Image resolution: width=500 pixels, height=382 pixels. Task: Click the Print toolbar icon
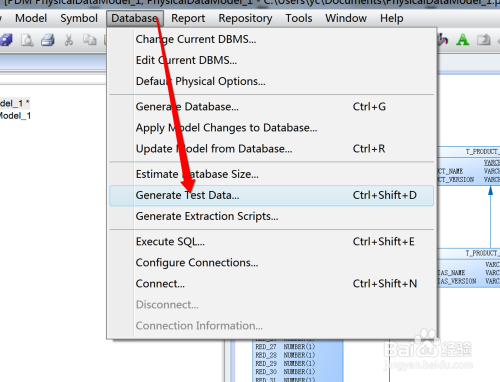[48, 40]
